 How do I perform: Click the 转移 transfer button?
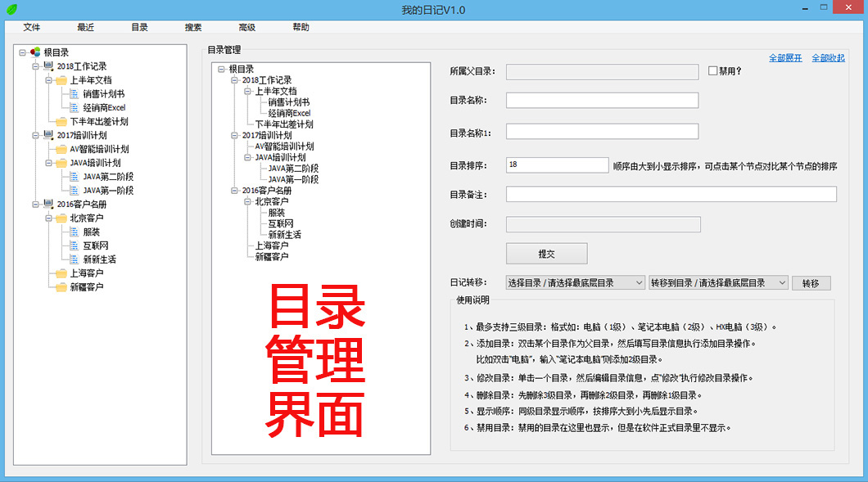[x=811, y=283]
